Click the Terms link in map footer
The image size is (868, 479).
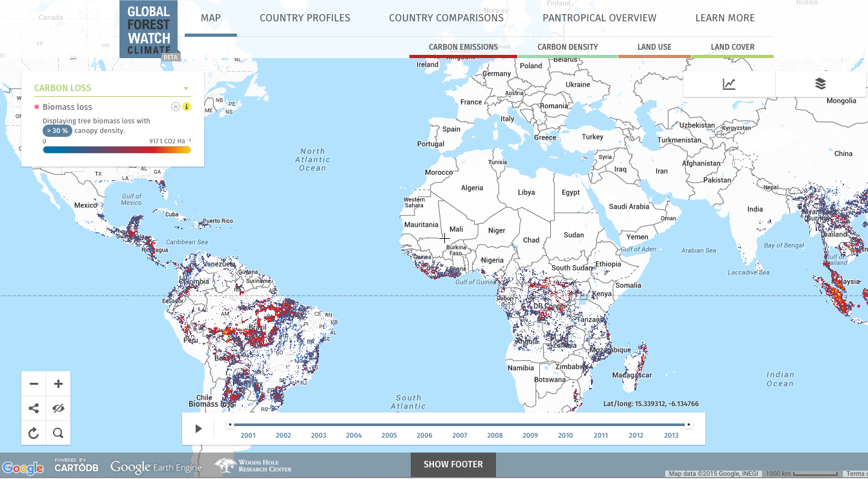click(854, 474)
